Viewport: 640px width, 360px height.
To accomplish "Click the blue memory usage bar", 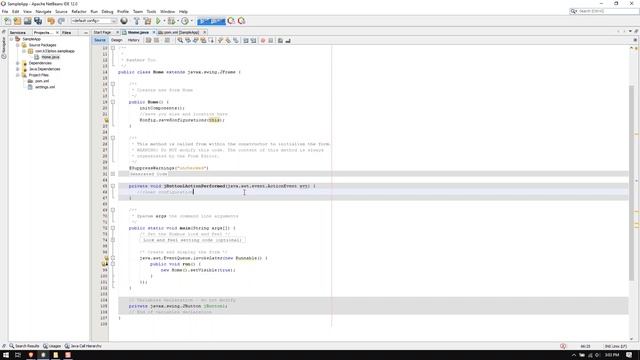I will 211,21.
